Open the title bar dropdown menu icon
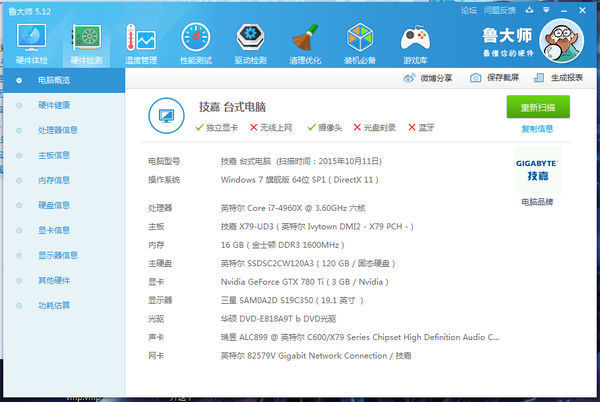 tap(546, 10)
